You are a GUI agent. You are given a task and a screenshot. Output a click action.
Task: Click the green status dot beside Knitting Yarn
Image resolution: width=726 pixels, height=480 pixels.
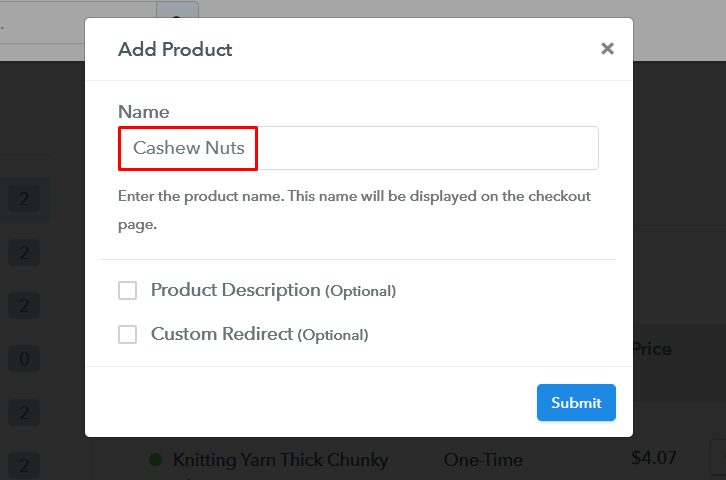[155, 460]
